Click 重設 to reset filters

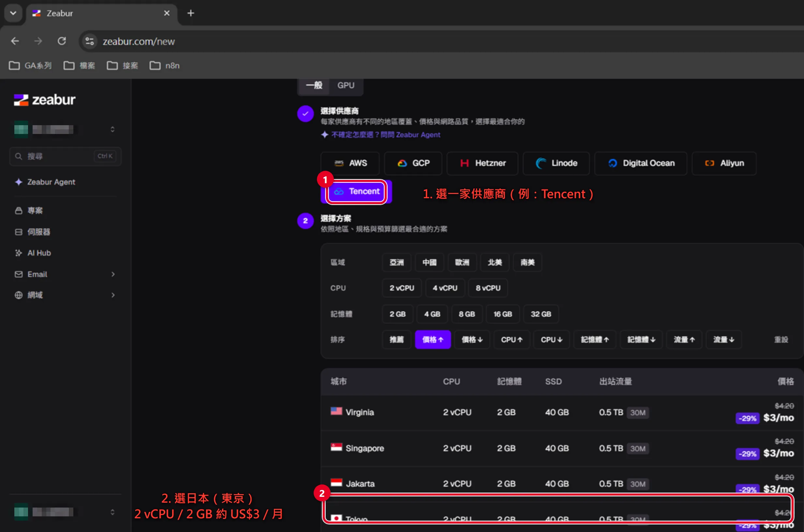(781, 340)
